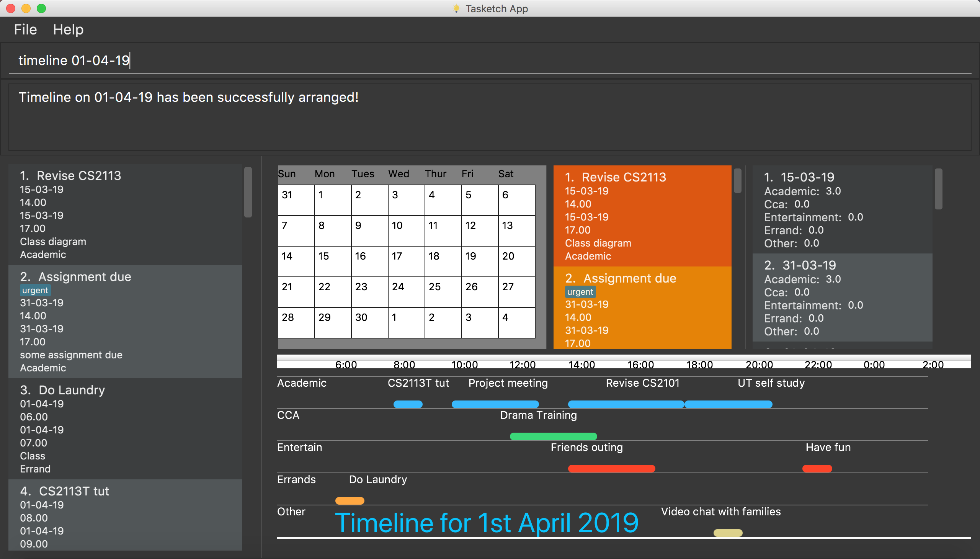This screenshot has height=559, width=980.
Task: Click the CCA timeline row label
Action: pos(288,415)
